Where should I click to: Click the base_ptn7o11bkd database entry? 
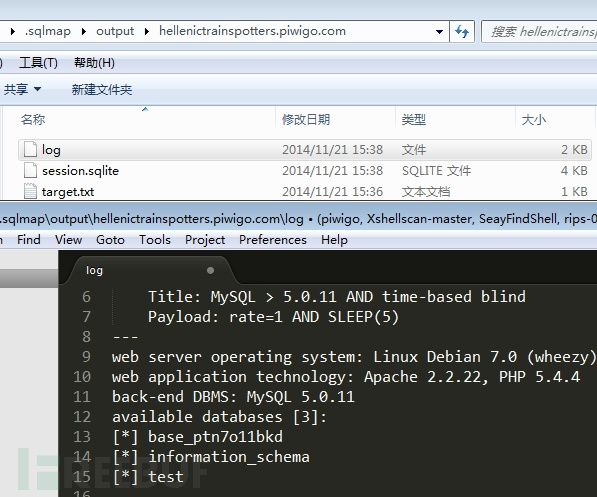215,437
